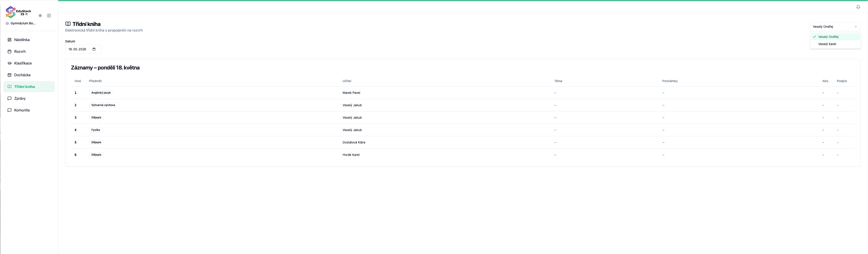Select Zprávy in the sidebar
This screenshot has width=868, height=254.
tap(29, 99)
